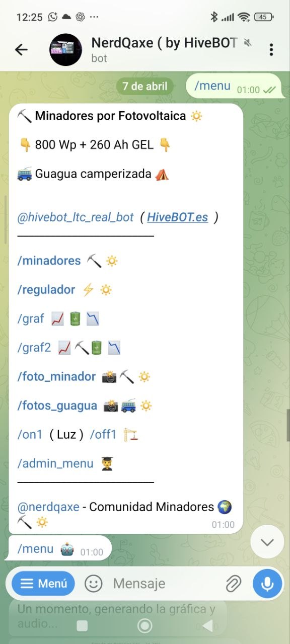Tap the muted speaker icon beside title

[248, 43]
